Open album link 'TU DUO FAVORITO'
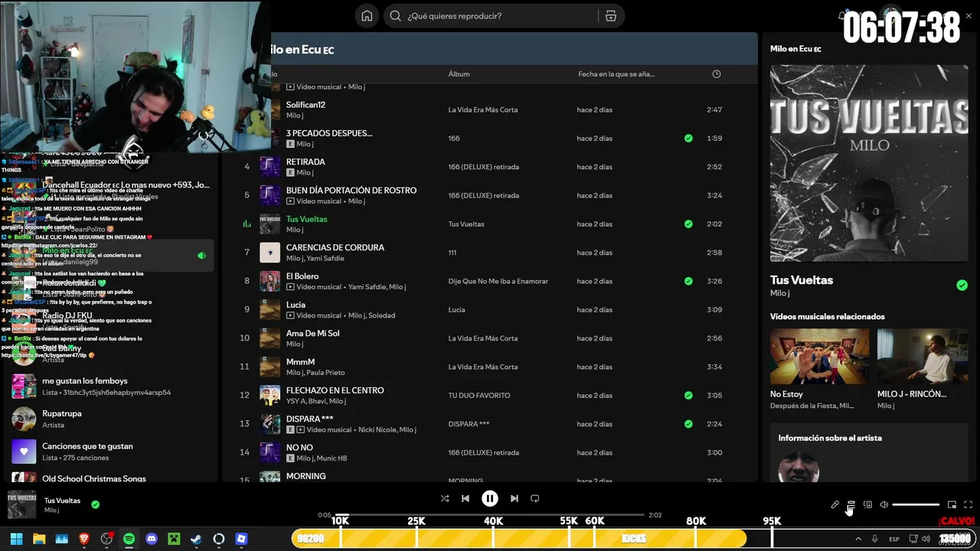Image resolution: width=980 pixels, height=551 pixels. point(479,396)
